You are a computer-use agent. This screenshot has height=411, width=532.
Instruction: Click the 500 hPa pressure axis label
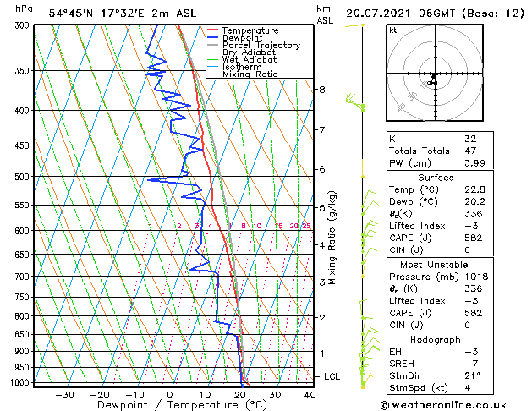(23, 177)
